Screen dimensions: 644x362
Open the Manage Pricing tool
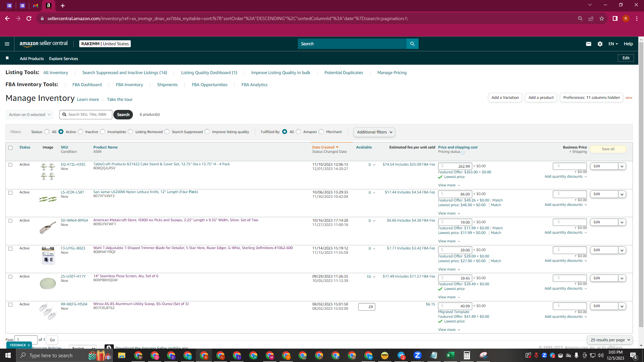[x=392, y=73]
